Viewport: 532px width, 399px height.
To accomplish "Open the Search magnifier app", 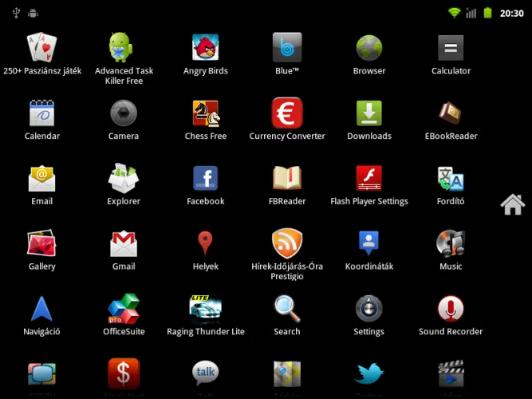I will pos(287,309).
